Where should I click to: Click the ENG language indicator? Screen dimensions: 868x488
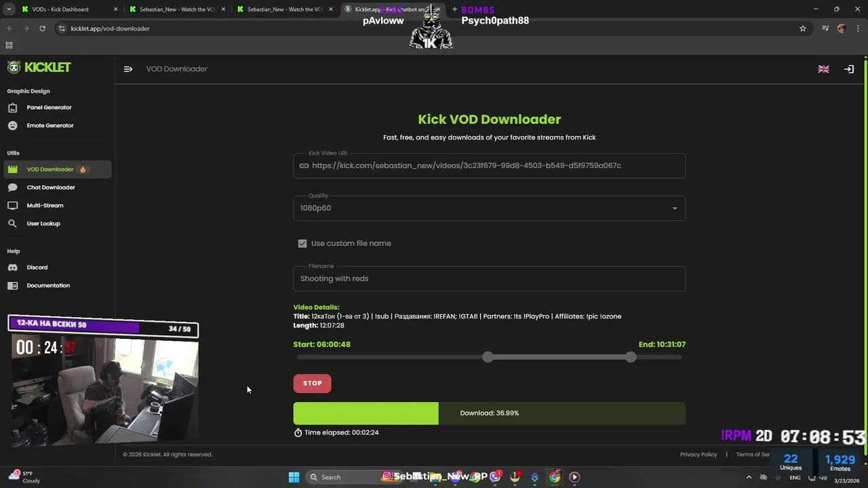tap(795, 478)
